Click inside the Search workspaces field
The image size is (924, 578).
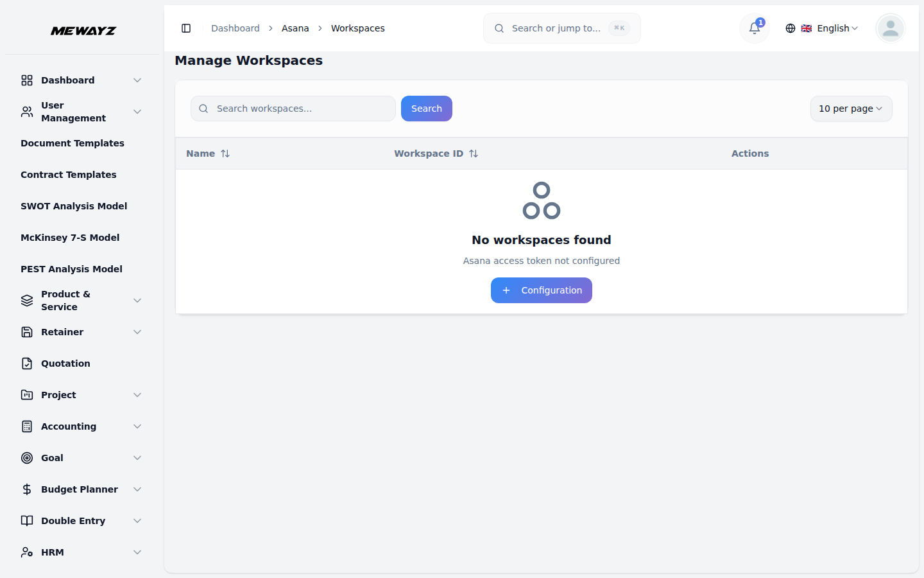coord(293,109)
